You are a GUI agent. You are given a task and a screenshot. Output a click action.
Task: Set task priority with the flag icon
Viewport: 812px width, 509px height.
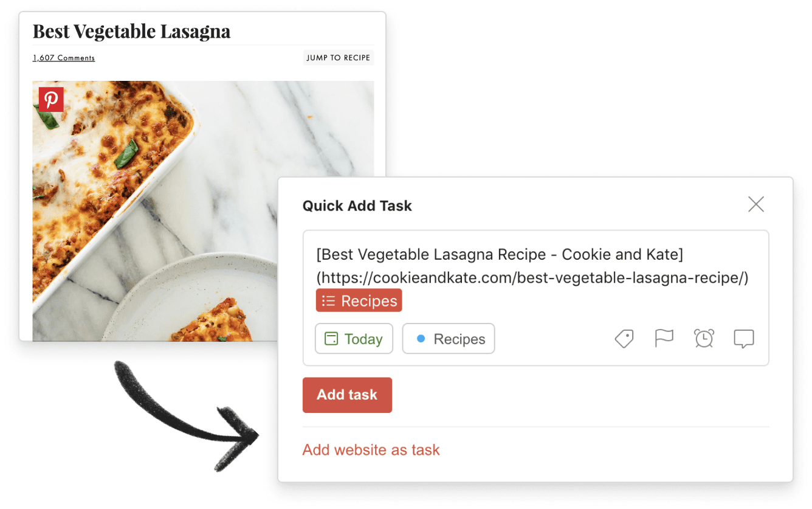[x=664, y=339]
